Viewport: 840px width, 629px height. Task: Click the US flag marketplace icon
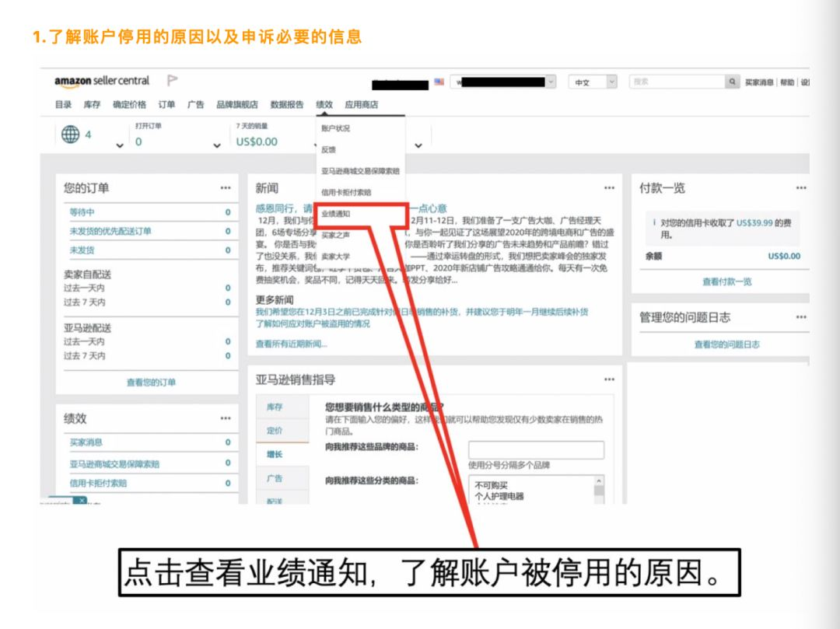(439, 82)
